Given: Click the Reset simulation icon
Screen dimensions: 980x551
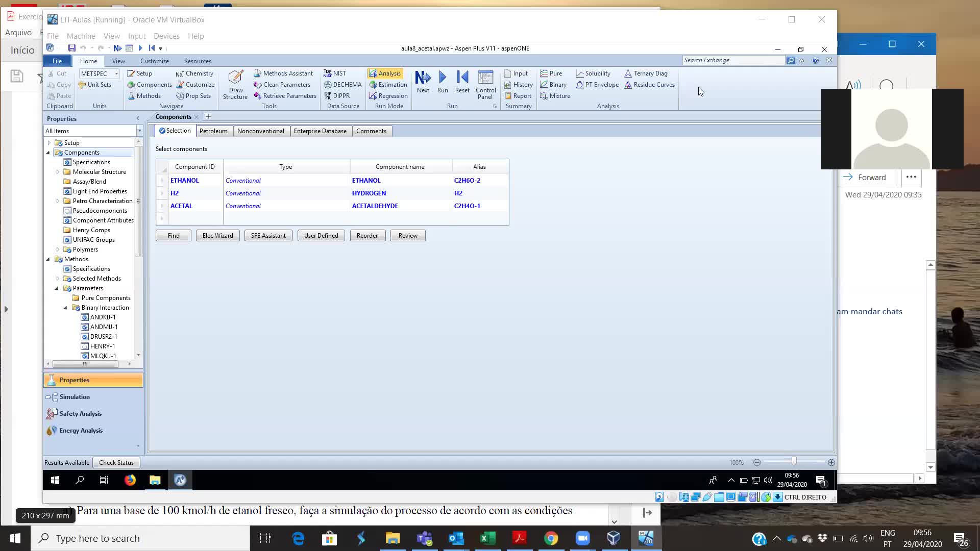Looking at the screenshot, I should [462, 78].
